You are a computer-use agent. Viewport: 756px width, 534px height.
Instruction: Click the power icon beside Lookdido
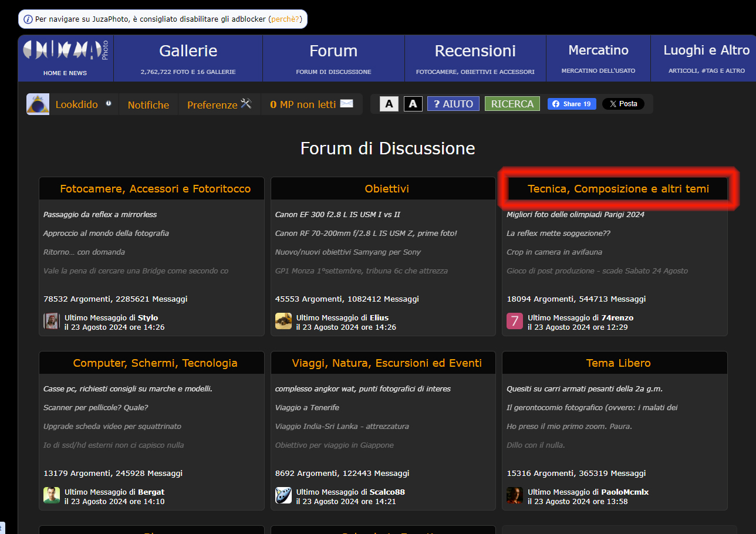tap(109, 103)
